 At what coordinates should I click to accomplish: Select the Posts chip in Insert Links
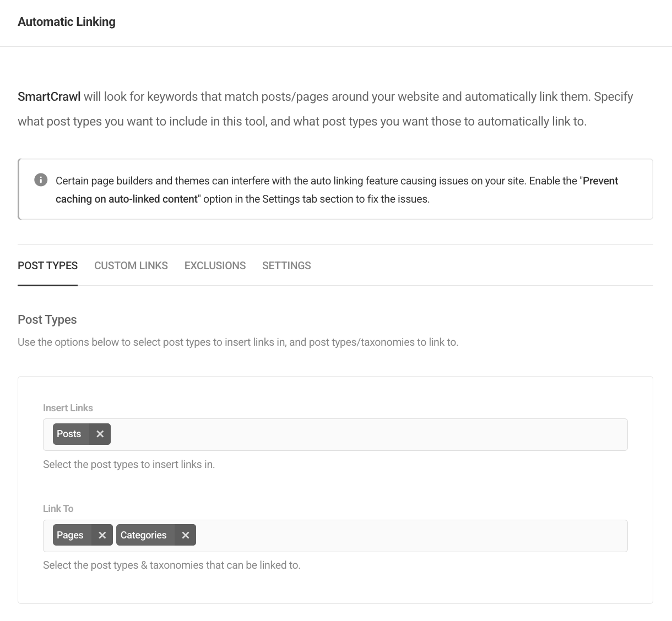coord(69,434)
